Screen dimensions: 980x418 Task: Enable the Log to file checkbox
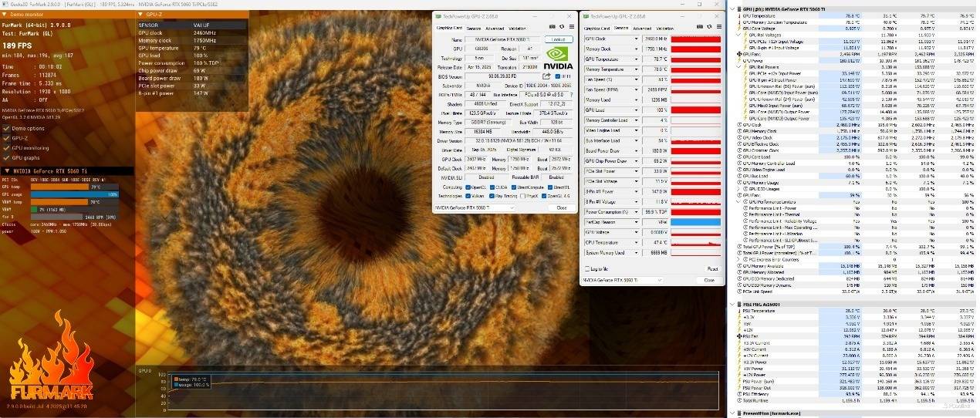pyautogui.click(x=587, y=268)
